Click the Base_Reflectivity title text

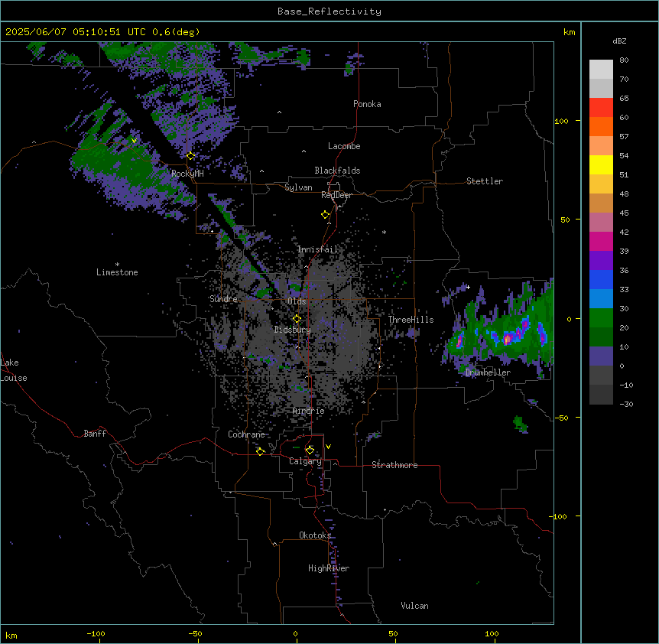[x=329, y=11]
